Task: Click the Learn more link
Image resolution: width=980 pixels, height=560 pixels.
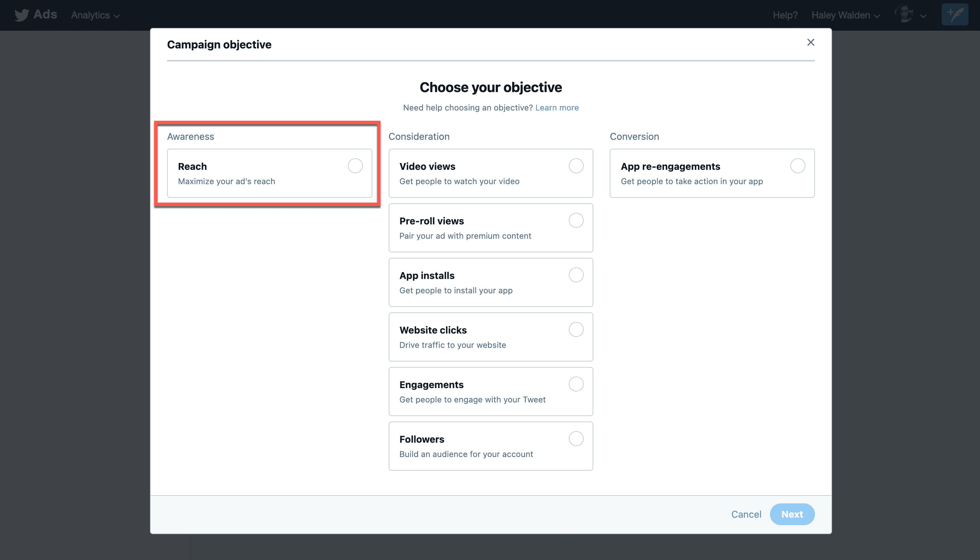Action: point(557,108)
